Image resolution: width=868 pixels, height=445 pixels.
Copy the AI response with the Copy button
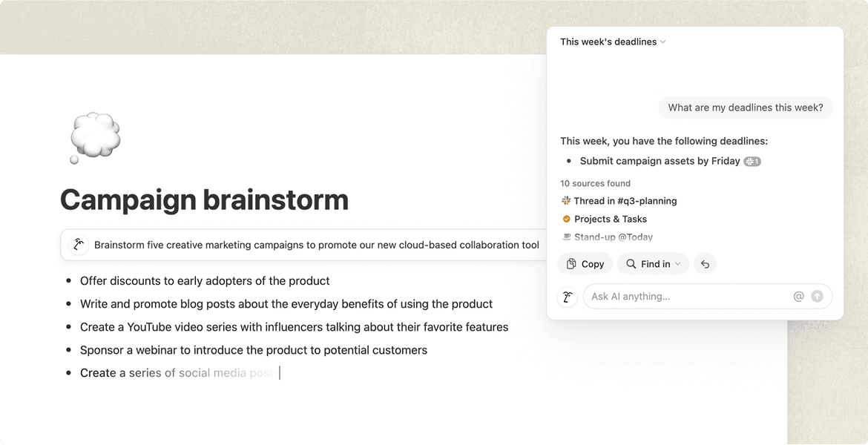(x=585, y=264)
